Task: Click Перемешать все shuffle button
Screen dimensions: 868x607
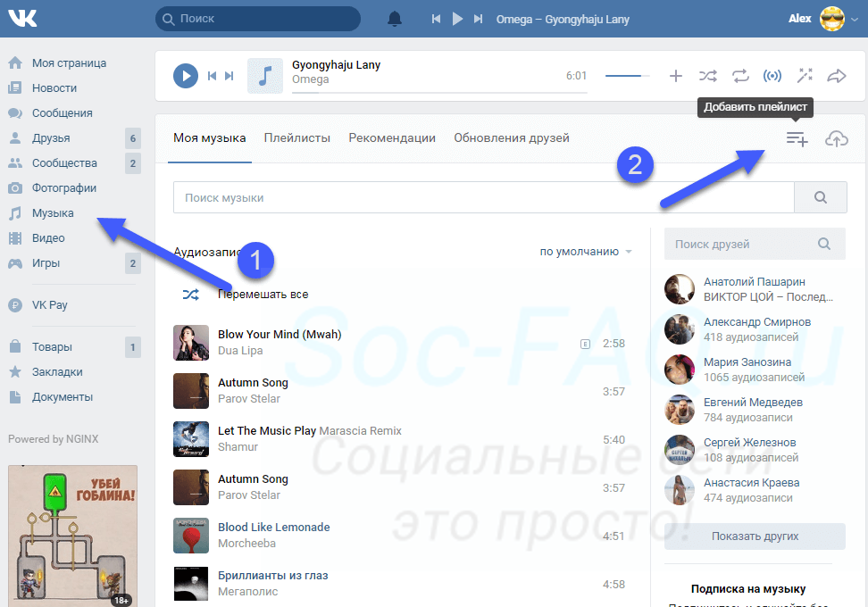Action: click(x=246, y=295)
